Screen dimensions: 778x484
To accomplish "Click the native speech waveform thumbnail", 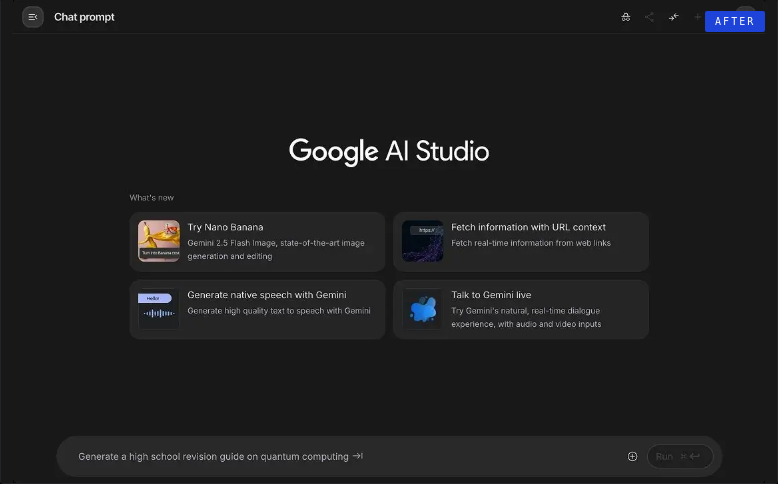I will 159,309.
